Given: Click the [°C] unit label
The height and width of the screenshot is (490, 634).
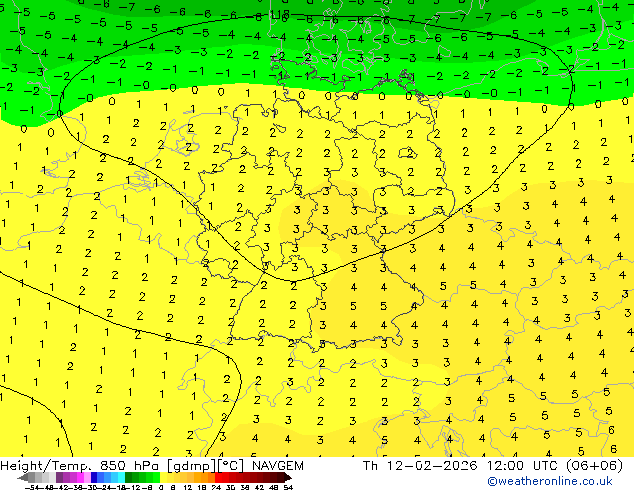Looking at the screenshot, I should [x=230, y=466].
